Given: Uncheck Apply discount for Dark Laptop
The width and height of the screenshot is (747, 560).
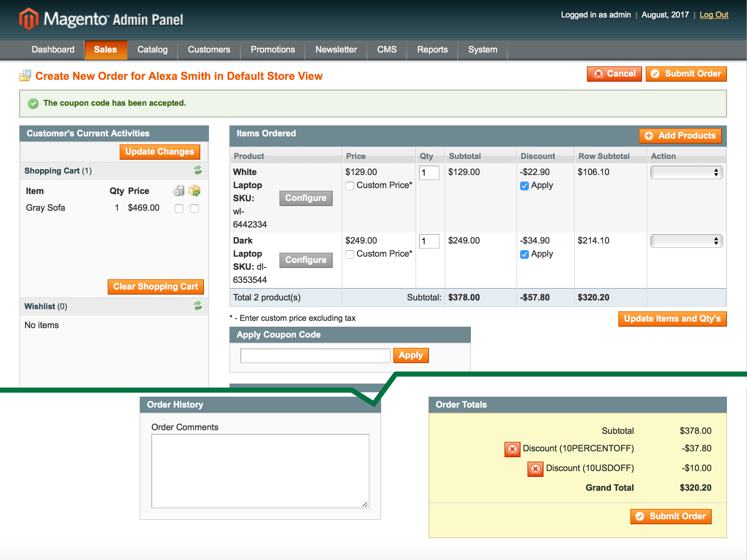Looking at the screenshot, I should click(525, 254).
